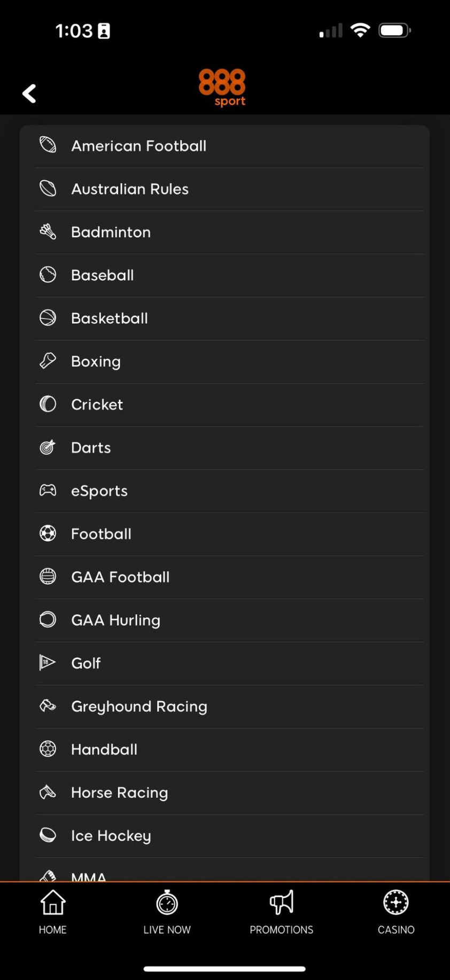The width and height of the screenshot is (450, 980).
Task: Tap the Horse Racing icon
Action: click(x=48, y=792)
